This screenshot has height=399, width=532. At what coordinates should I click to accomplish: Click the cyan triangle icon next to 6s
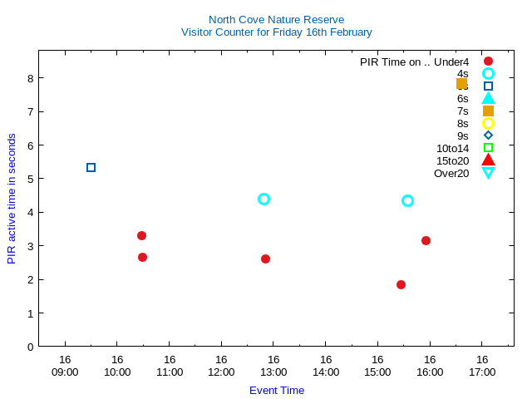click(488, 98)
